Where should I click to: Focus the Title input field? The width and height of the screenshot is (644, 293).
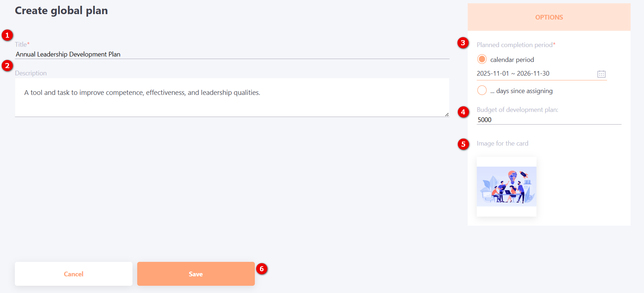coord(232,54)
